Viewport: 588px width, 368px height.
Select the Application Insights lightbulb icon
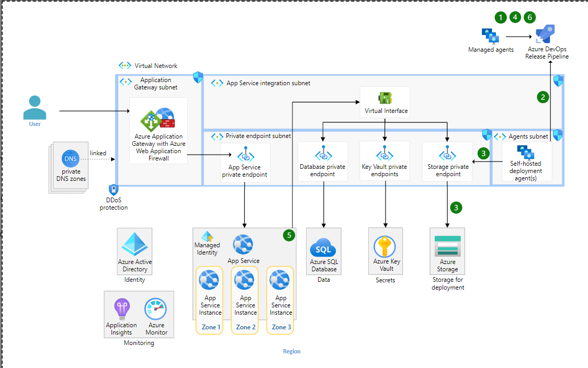pos(122,309)
